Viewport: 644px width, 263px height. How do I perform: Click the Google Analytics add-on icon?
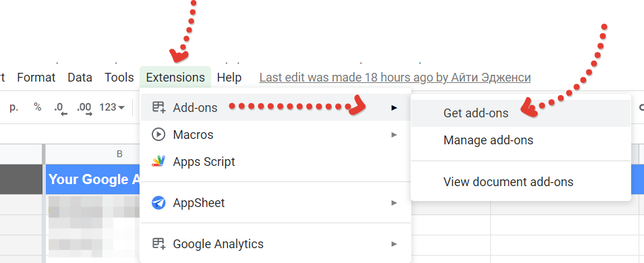point(158,243)
